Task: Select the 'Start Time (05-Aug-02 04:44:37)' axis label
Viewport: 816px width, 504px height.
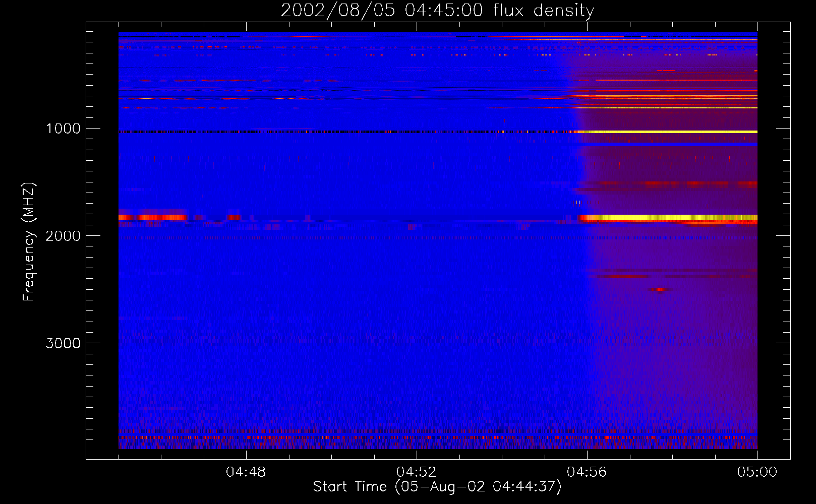Action: pos(437,487)
